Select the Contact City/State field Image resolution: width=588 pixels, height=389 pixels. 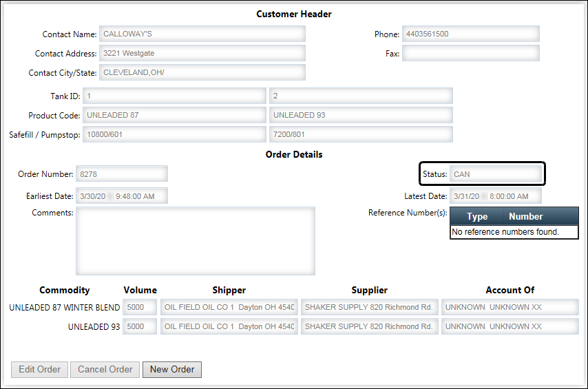202,72
